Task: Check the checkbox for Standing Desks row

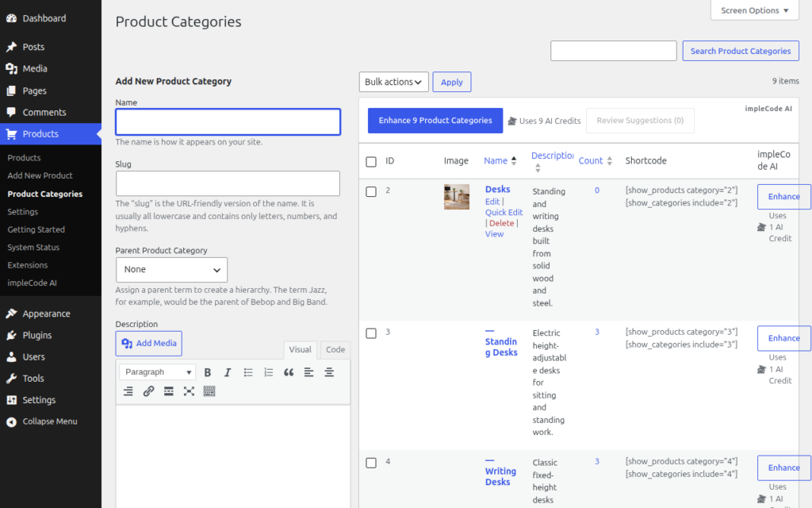Action: [371, 333]
